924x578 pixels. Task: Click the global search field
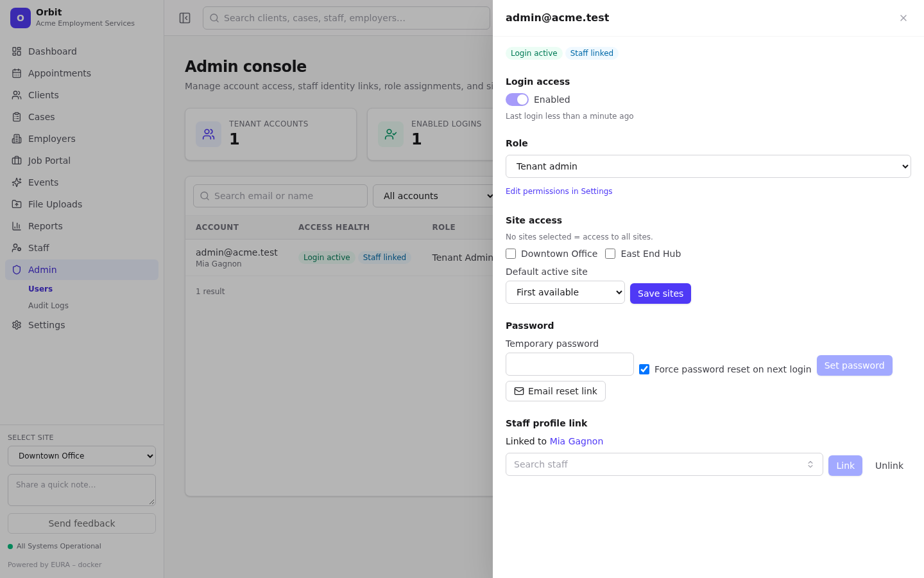(346, 18)
